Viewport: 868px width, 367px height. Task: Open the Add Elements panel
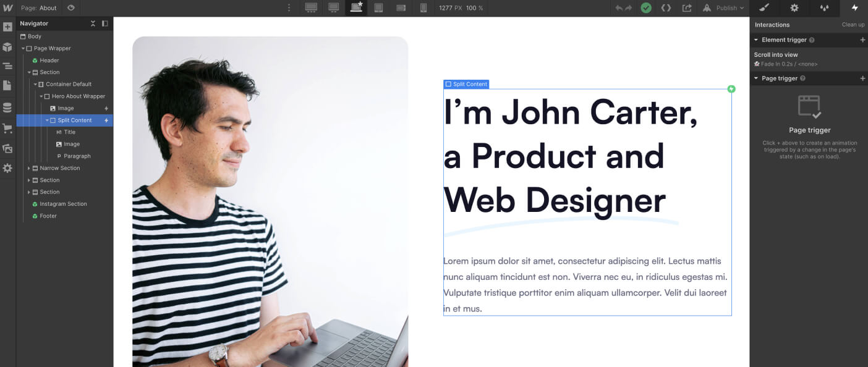[x=9, y=27]
